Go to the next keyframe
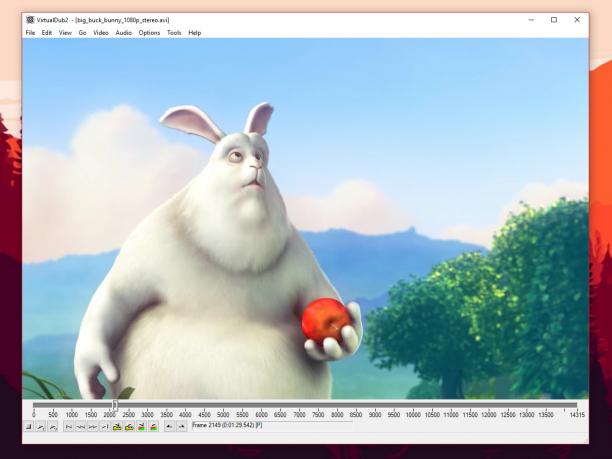Image resolution: width=612 pixels, height=459 pixels. click(x=129, y=427)
